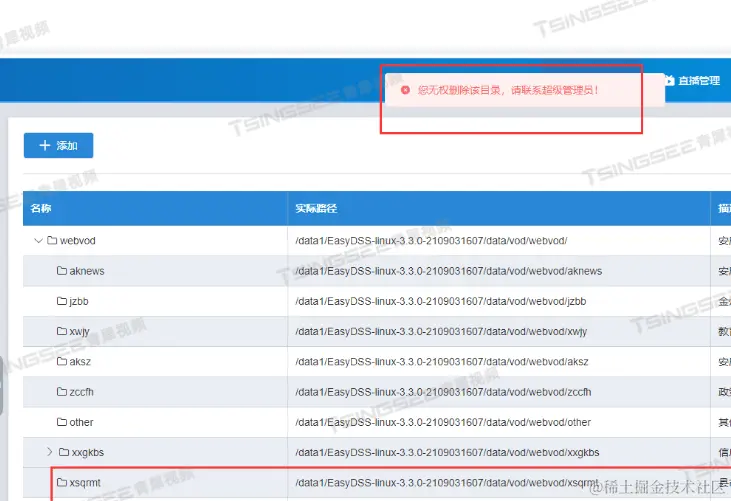Select the other directory name
The width and height of the screenshot is (731, 501).
82,422
